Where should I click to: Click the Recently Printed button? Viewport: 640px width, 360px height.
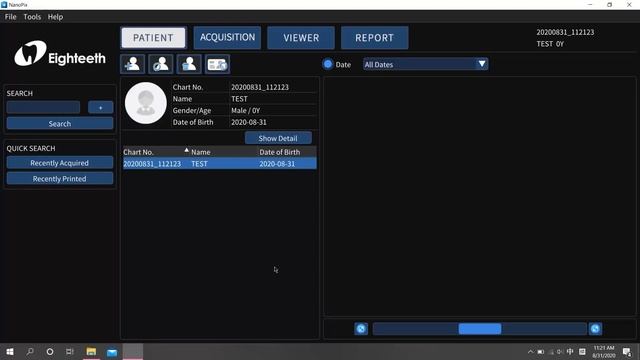tap(60, 178)
